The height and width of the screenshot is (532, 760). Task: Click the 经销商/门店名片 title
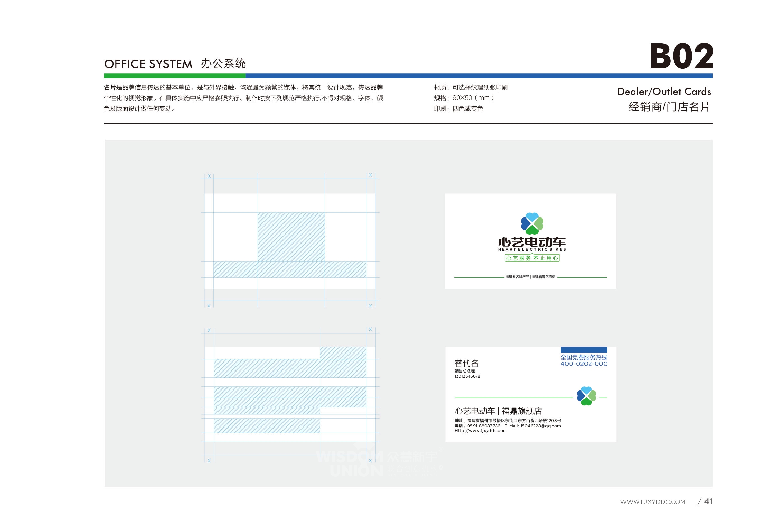pyautogui.click(x=670, y=107)
